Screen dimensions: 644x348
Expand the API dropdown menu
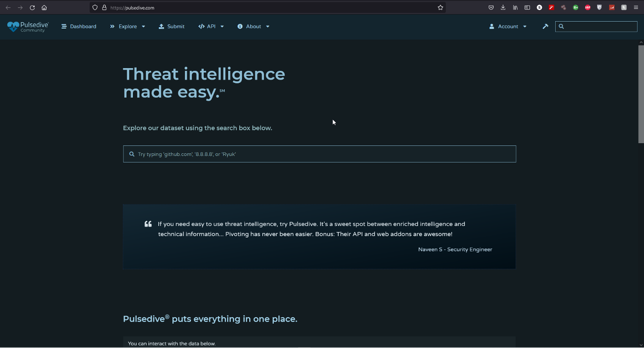tap(211, 27)
